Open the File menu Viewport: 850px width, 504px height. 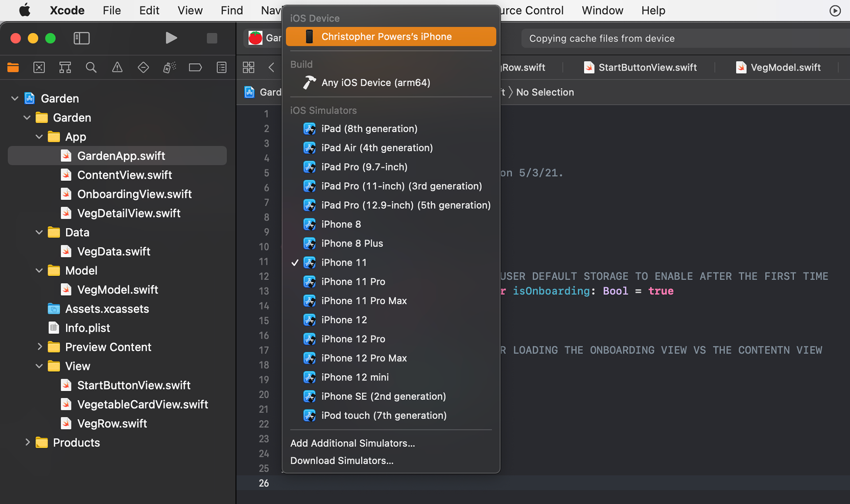(x=112, y=10)
